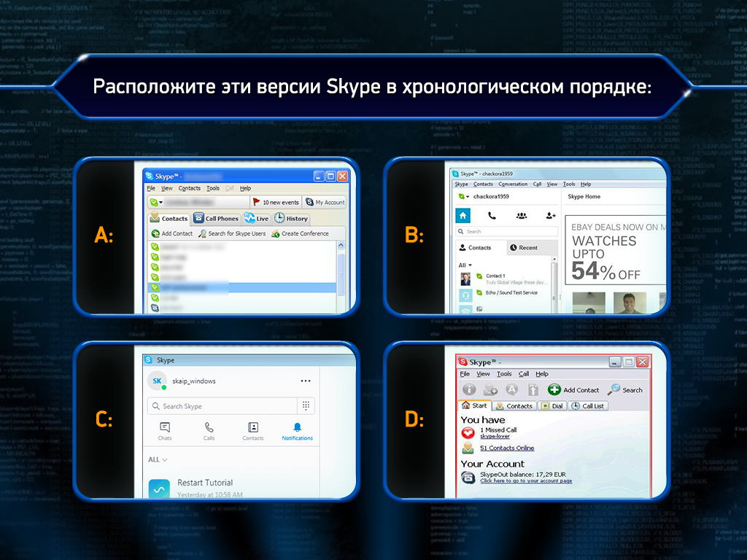Click the 51 Contacts Online link
This screenshot has height=560, width=747.
507,448
